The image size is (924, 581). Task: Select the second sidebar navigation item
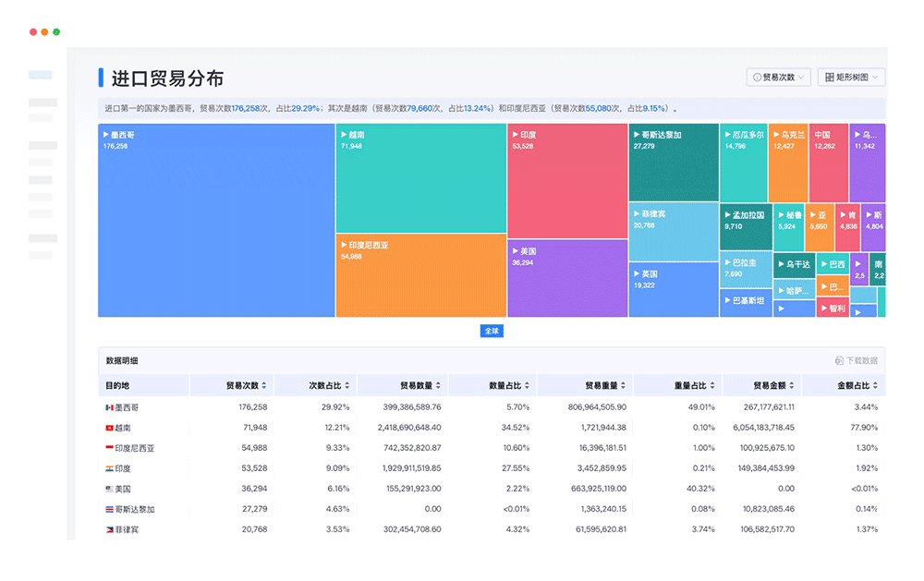[x=41, y=102]
